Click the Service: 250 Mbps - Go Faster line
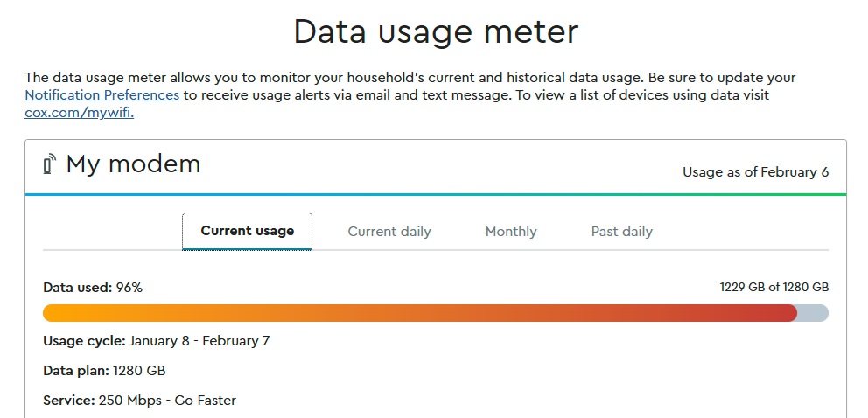This screenshot has width=868, height=418. (x=139, y=401)
